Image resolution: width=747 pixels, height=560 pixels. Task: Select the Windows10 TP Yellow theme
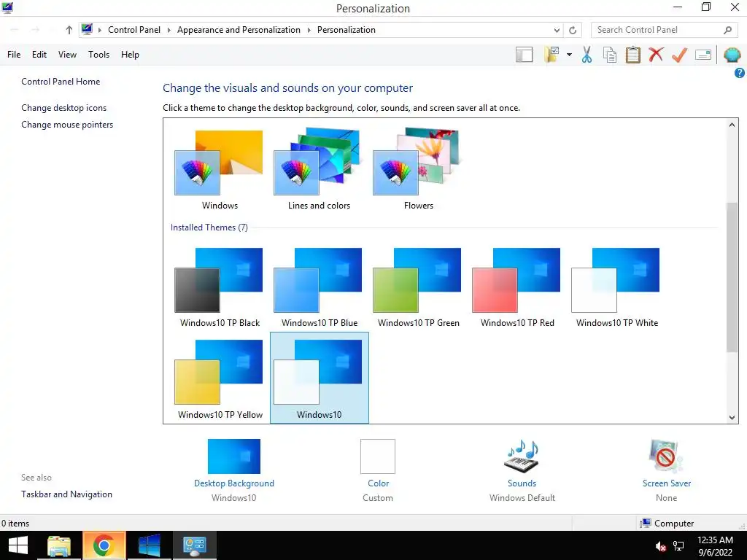click(219, 378)
